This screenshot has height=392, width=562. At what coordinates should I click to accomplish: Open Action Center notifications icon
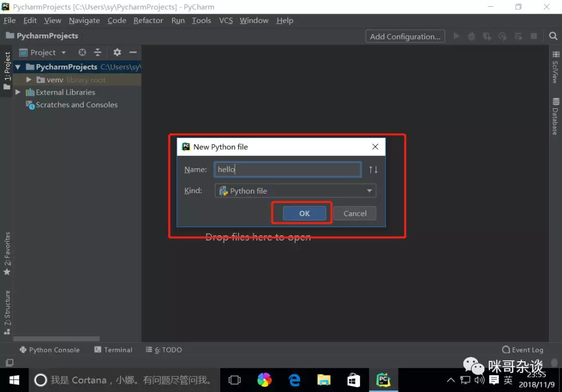[494, 380]
